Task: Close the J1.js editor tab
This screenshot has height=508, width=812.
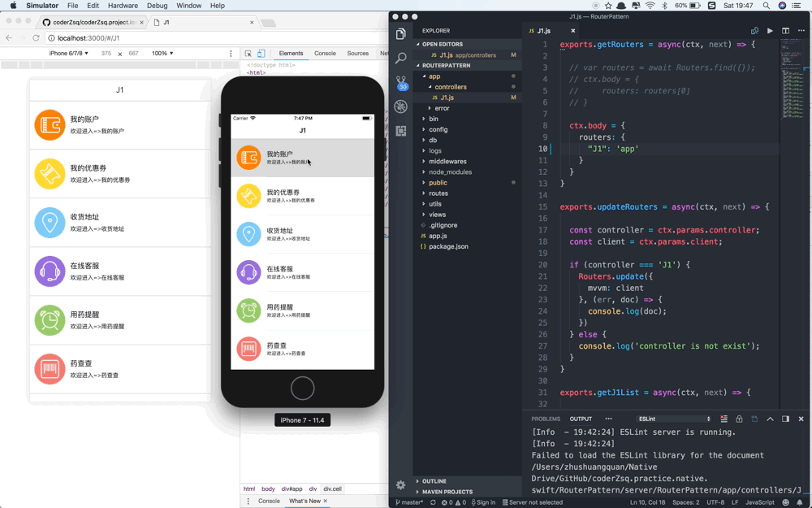Action: click(572, 31)
